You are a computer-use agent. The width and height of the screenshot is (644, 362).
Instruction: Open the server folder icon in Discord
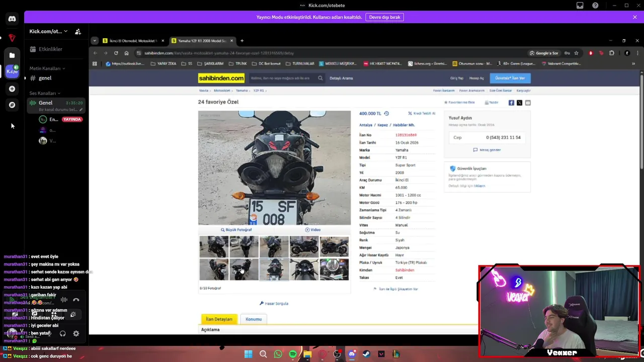pyautogui.click(x=12, y=55)
